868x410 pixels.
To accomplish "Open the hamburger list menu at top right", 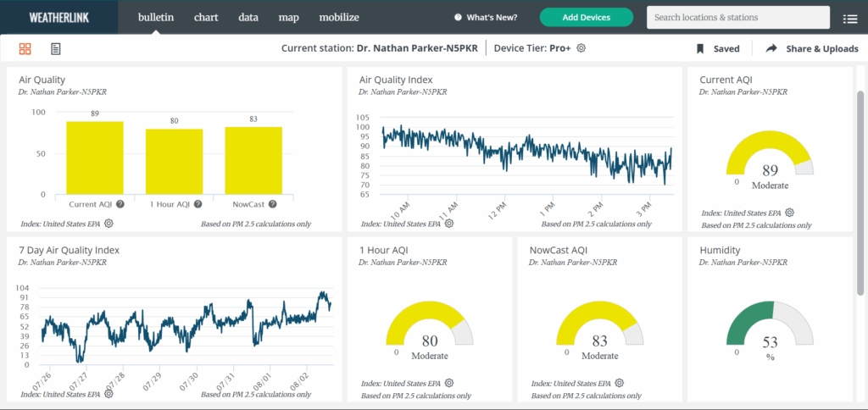I will click(850, 18).
